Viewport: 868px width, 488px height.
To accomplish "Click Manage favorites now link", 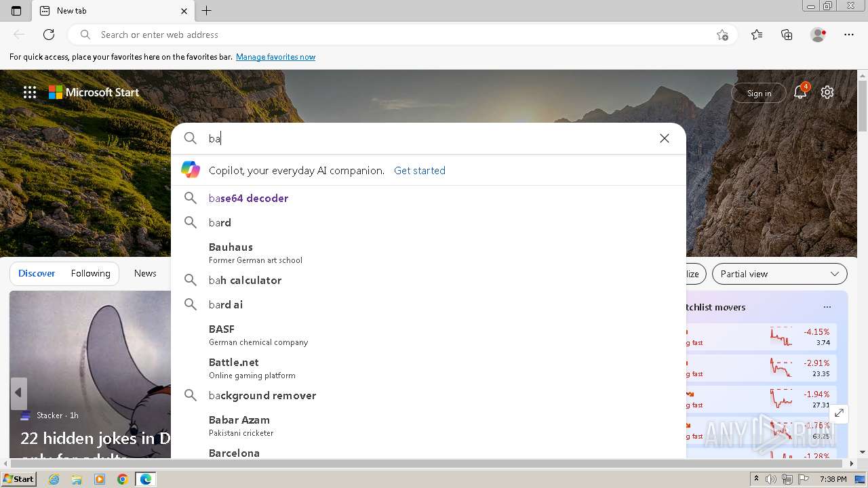I will [x=275, y=57].
